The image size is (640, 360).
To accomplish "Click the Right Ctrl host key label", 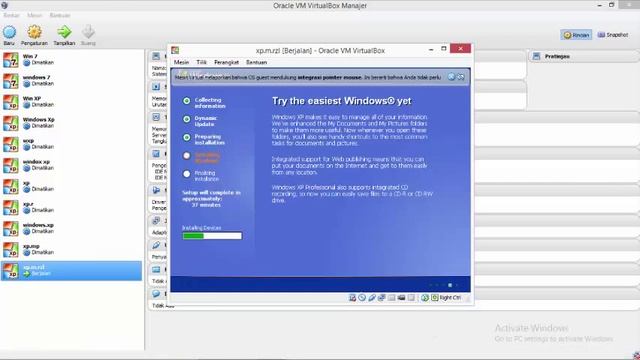I will [450, 298].
